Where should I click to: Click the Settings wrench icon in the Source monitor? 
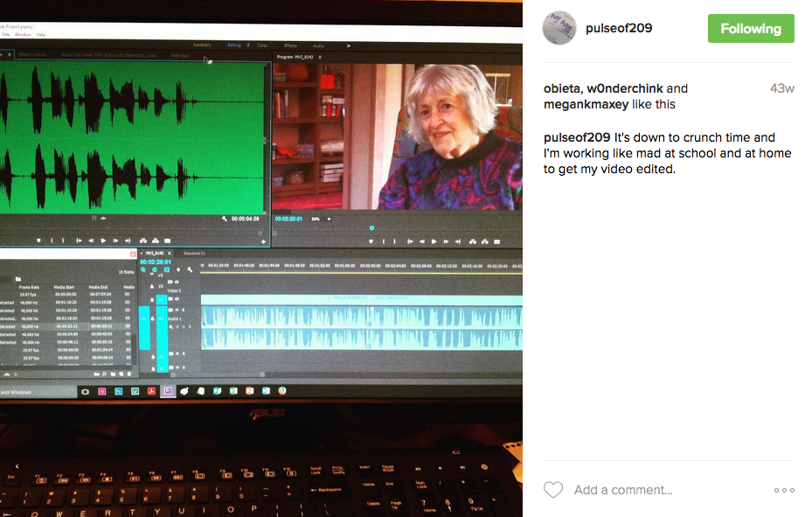(x=226, y=218)
